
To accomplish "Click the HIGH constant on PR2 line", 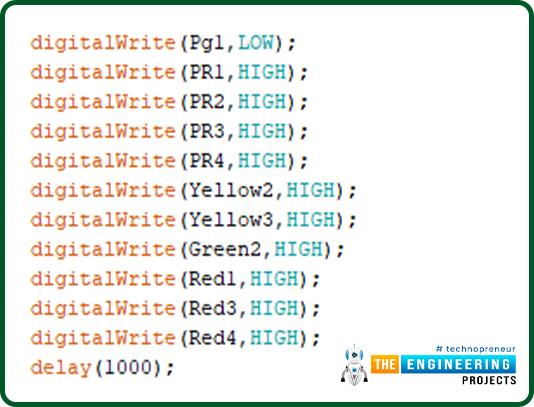I will pyautogui.click(x=262, y=102).
